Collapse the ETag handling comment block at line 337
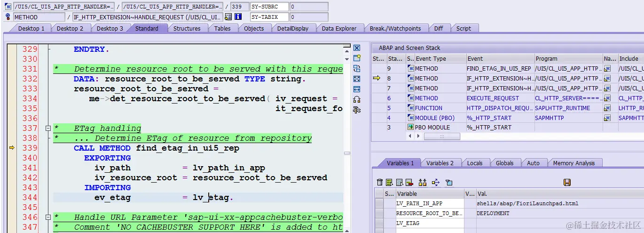Image resolution: width=644 pixels, height=233 pixels. click(47, 128)
